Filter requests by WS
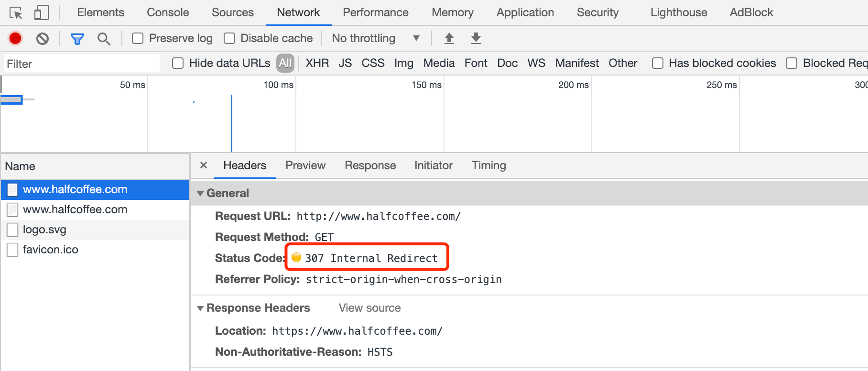Image resolution: width=868 pixels, height=371 pixels. pos(536,63)
